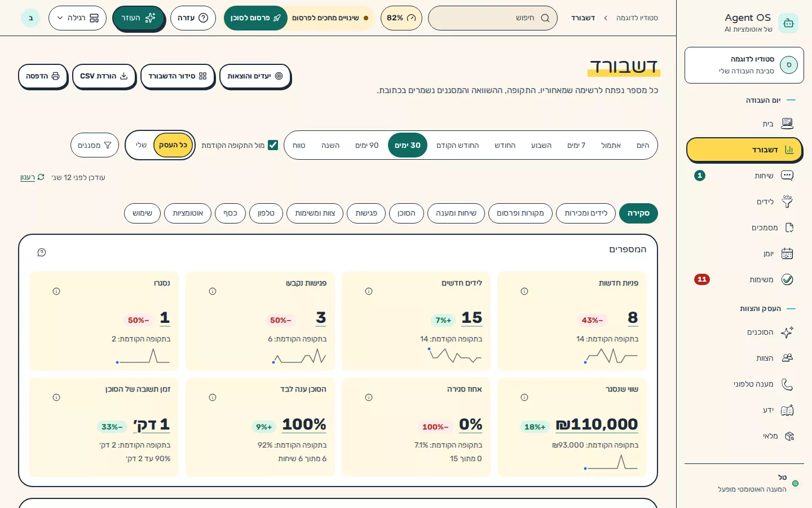This screenshot has height=508, width=812.
Task: Select the כל העסק toggle option
Action: point(173,145)
